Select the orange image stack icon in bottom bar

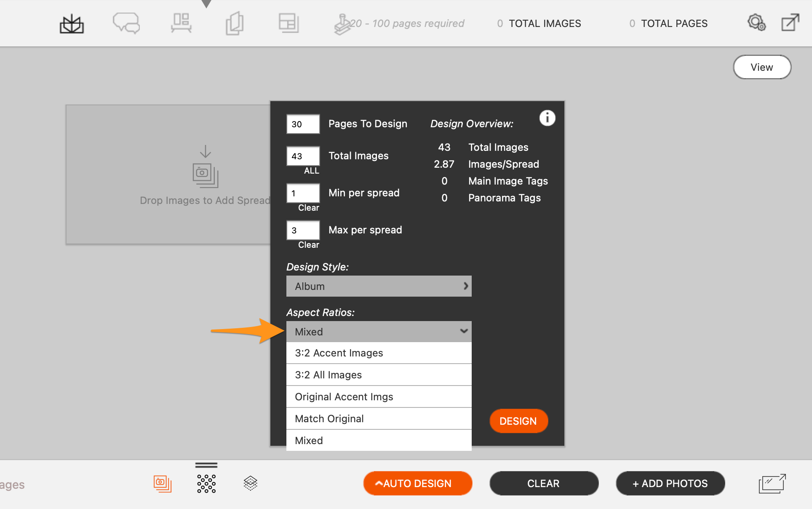[163, 484]
